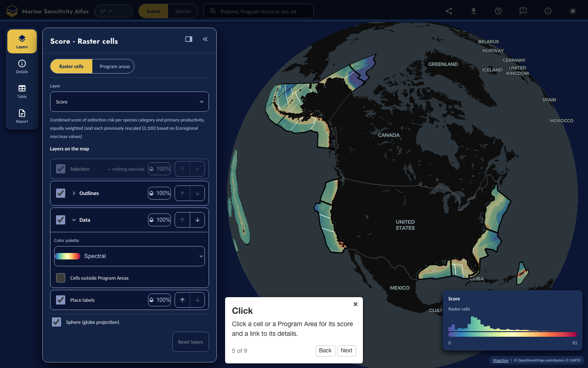Click the panel dock icon in Score header
588x368 pixels.
189,39
